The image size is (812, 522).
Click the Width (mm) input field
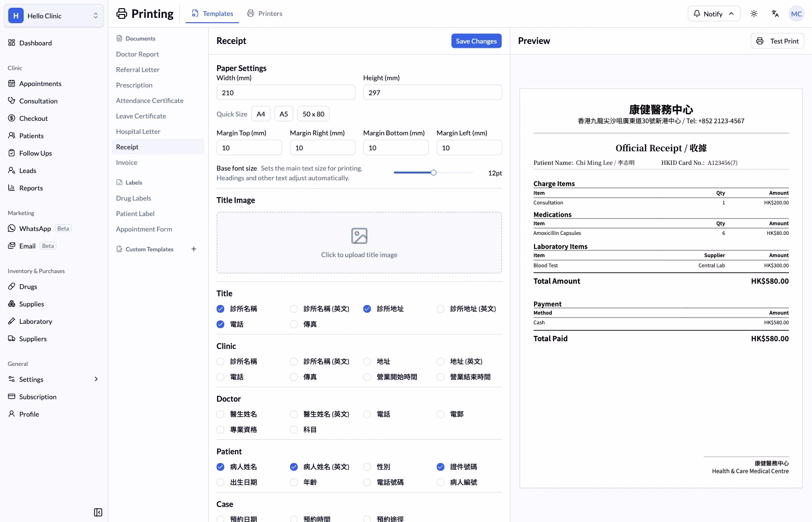tap(286, 93)
